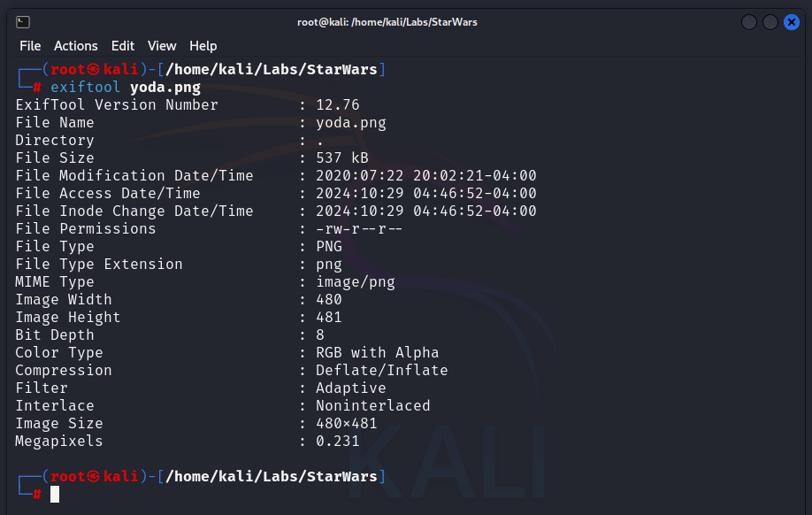Click the MIME Type value image/png
This screenshot has width=812, height=515.
(x=356, y=281)
